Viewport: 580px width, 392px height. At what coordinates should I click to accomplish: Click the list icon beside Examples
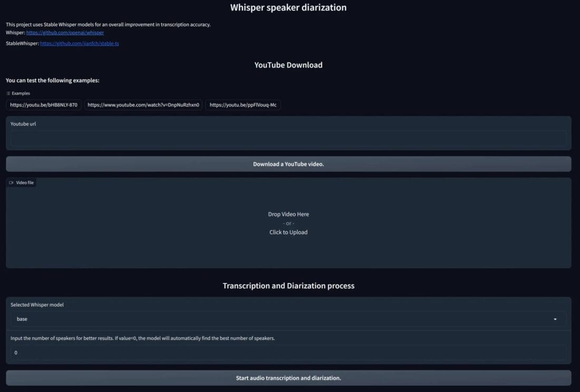8,93
